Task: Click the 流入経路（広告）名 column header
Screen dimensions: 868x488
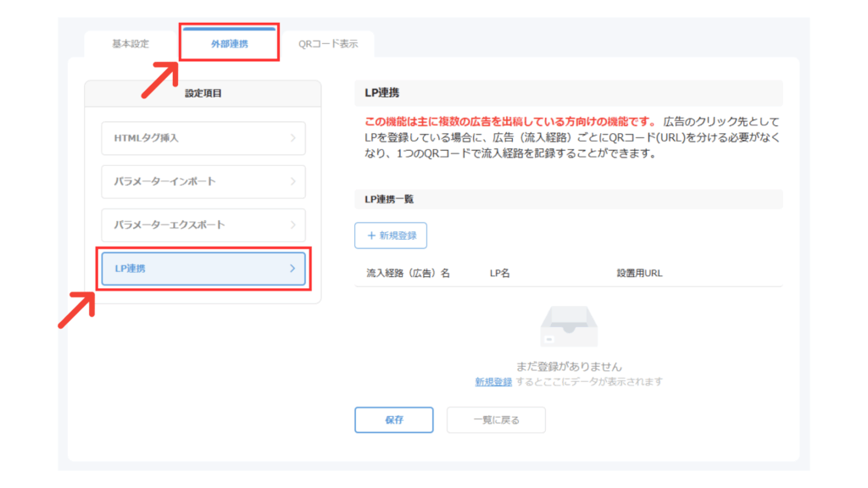Action: [x=408, y=274]
